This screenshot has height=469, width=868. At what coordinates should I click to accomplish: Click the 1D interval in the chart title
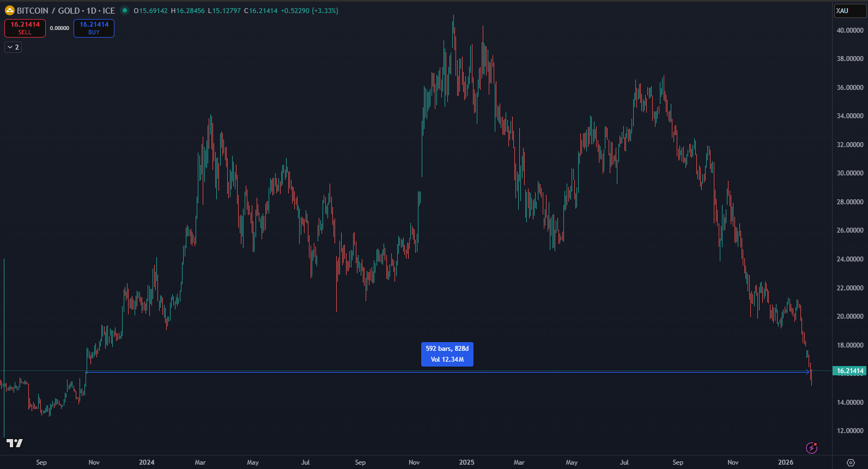coord(92,11)
